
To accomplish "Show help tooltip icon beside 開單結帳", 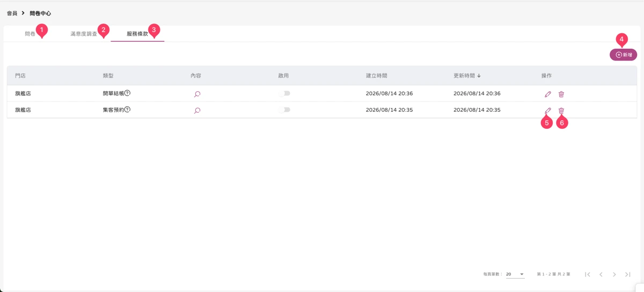I will [127, 93].
